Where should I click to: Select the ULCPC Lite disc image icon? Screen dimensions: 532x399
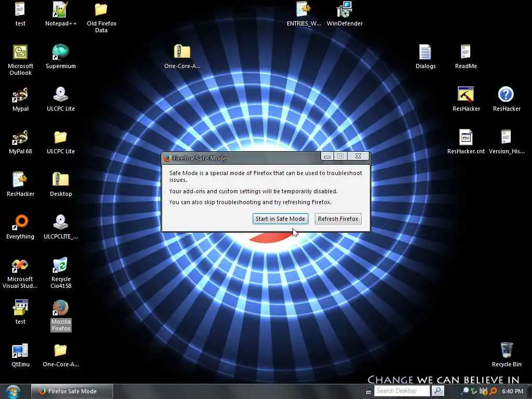tap(61, 99)
